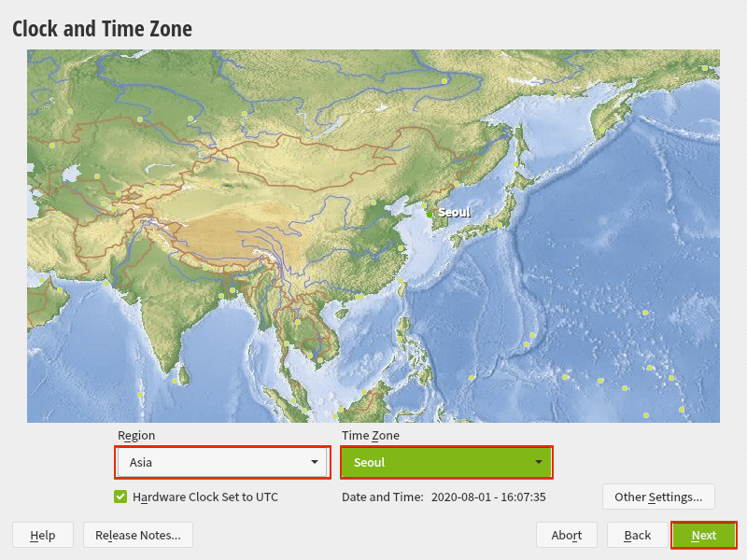Open the Region dropdown showing Asia
The width and height of the screenshot is (747, 560).
click(x=222, y=462)
